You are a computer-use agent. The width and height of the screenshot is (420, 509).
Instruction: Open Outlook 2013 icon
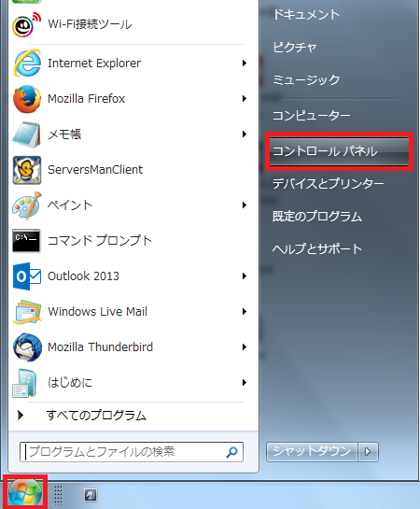click(27, 276)
